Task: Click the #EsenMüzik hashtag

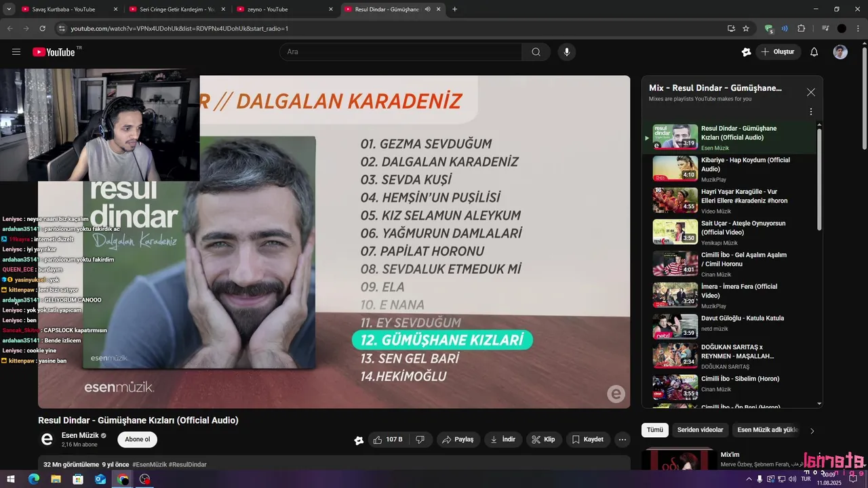Action: click(150, 464)
